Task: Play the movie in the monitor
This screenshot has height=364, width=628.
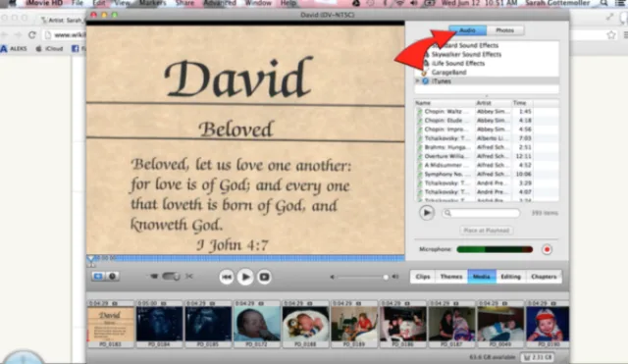Action: click(x=245, y=277)
